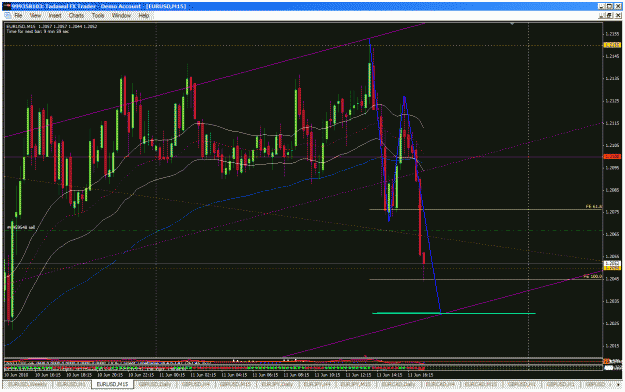Image resolution: width=625 pixels, height=392 pixels.
Task: Click the red price label on the scale
Action: click(612, 157)
